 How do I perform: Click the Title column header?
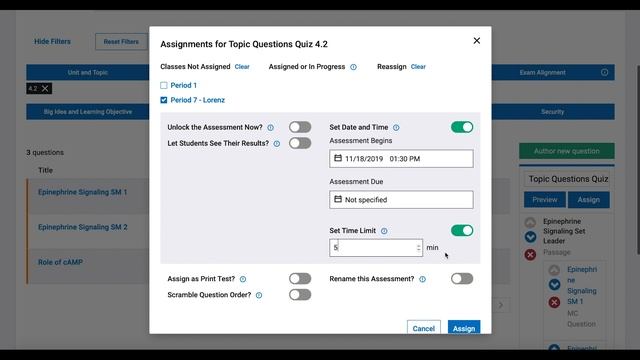point(45,170)
